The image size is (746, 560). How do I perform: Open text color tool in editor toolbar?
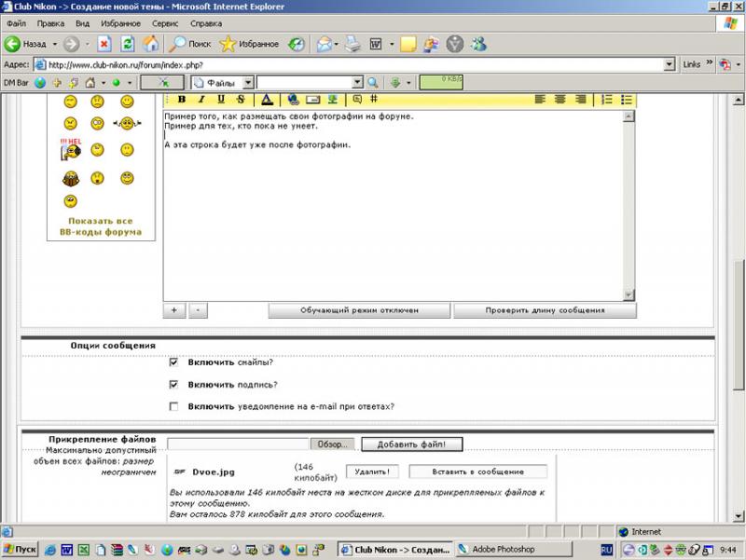[267, 100]
